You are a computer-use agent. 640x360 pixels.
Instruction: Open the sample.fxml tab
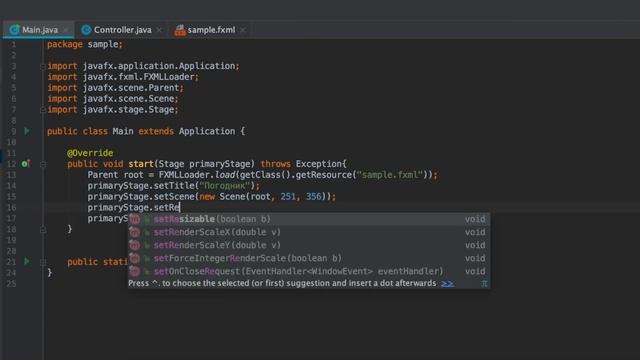(211, 30)
